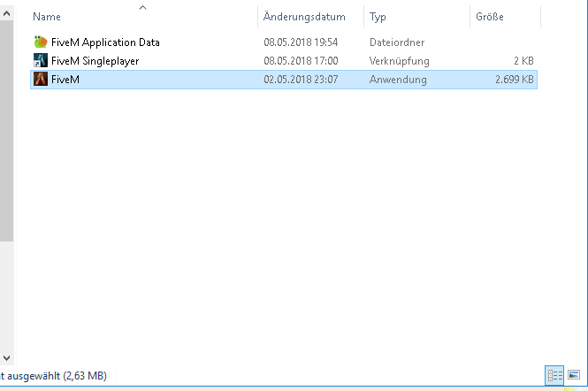Click date 08.05.2018 17:00
This screenshot has height=391, width=588.
(x=301, y=61)
